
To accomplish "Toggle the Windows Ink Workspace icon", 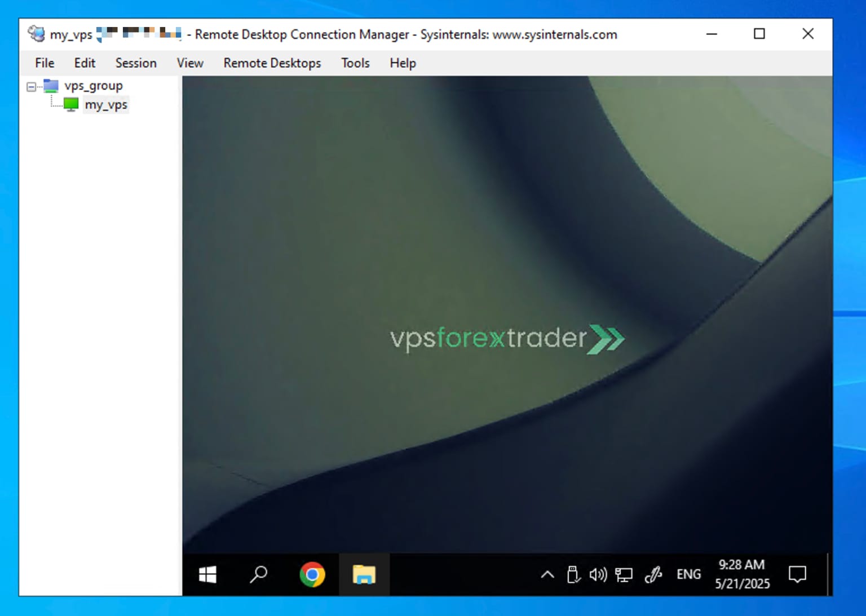I will coord(653,574).
